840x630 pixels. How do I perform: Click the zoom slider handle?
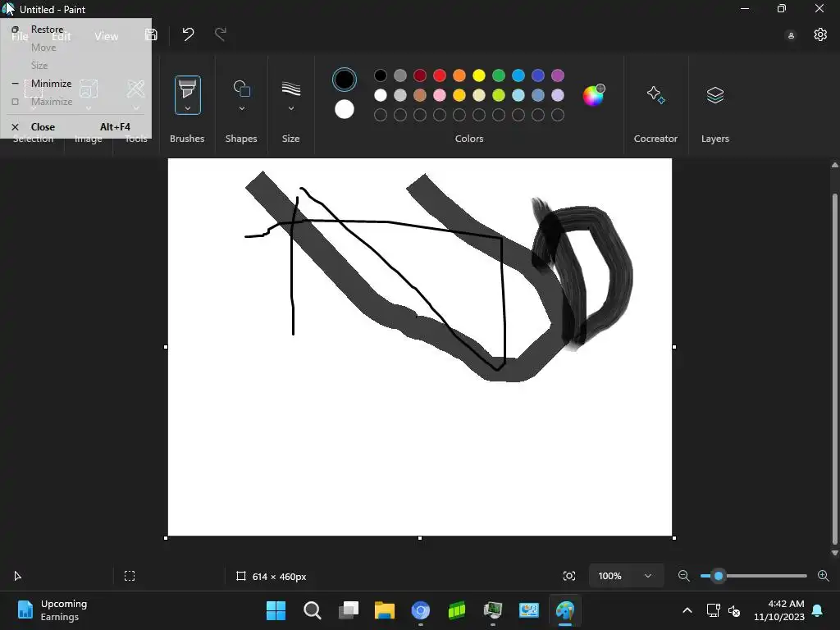[x=719, y=576]
